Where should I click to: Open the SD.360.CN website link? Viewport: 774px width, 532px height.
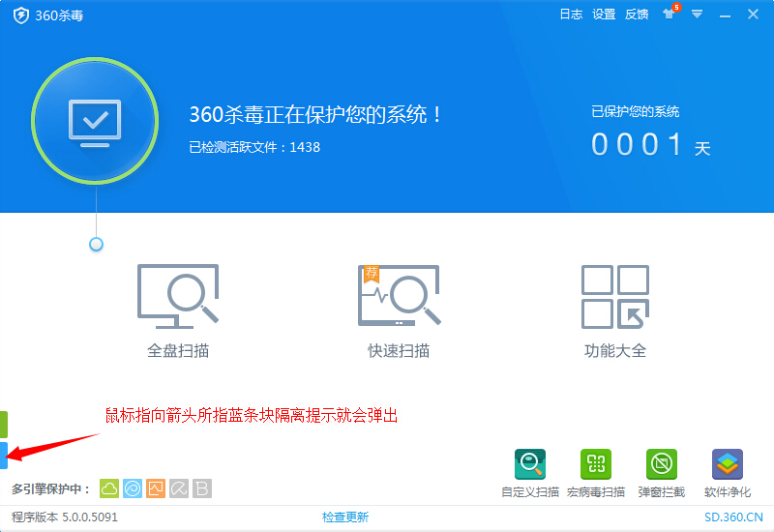pyautogui.click(x=732, y=517)
